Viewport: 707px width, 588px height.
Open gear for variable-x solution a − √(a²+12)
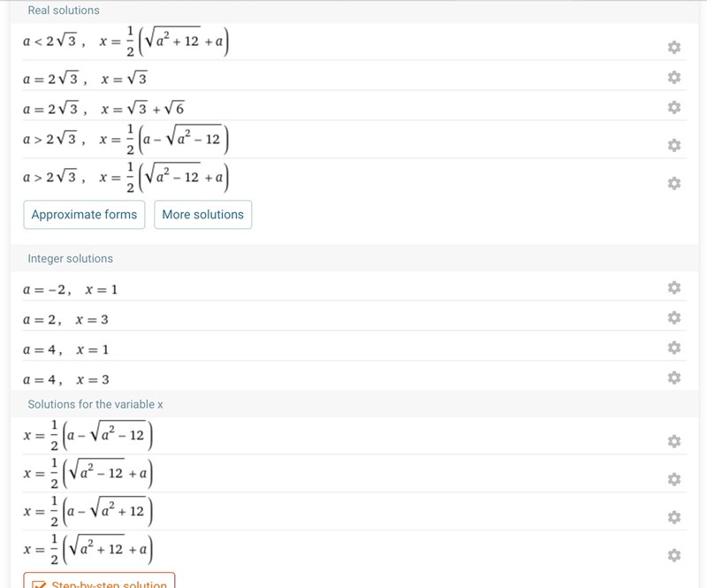pos(674,517)
